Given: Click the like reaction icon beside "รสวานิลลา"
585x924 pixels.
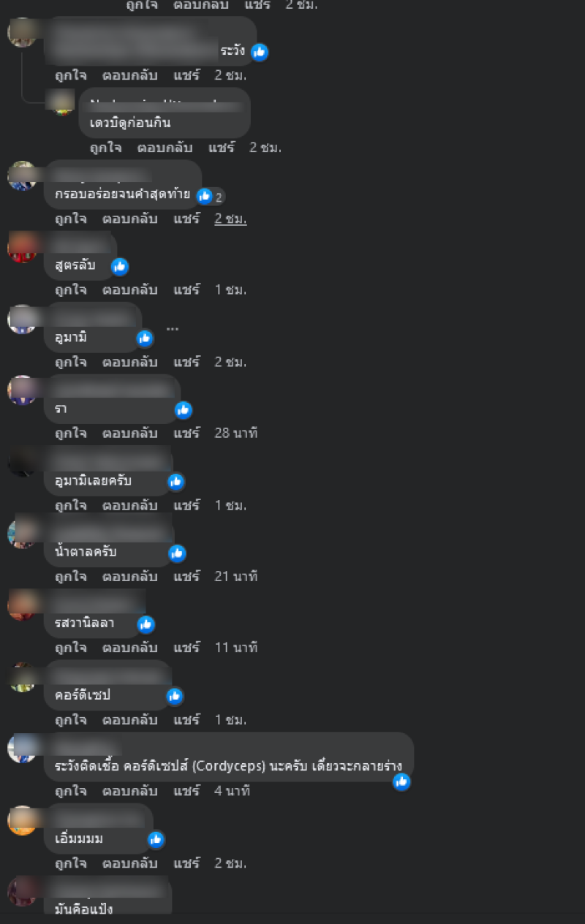Looking at the screenshot, I should tap(146, 624).
